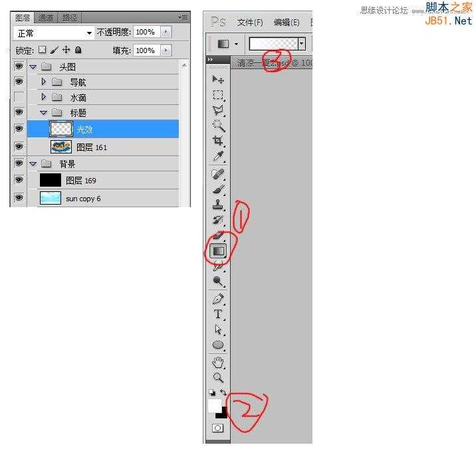The image size is (476, 451).
Task: Hide the 背景 group
Action: click(19, 163)
